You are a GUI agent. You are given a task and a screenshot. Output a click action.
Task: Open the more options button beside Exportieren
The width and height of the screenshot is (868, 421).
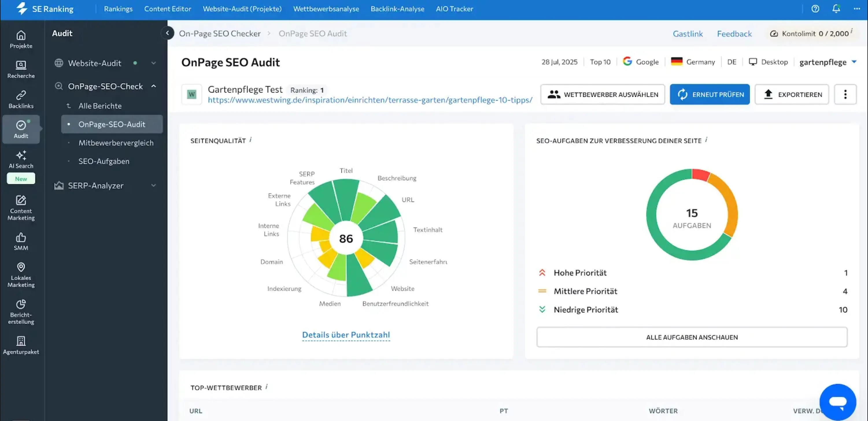(x=845, y=94)
